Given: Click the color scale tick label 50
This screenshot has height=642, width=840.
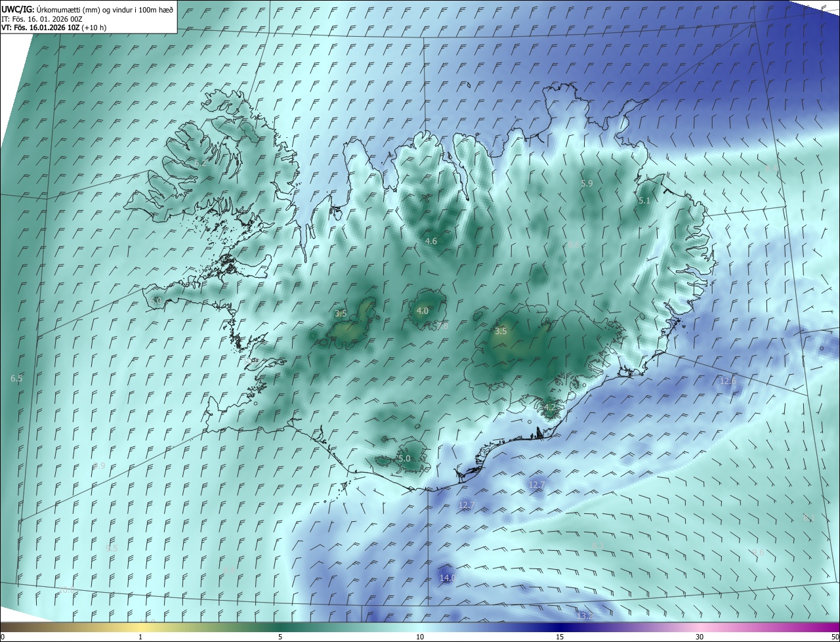Looking at the screenshot, I should (835, 637).
